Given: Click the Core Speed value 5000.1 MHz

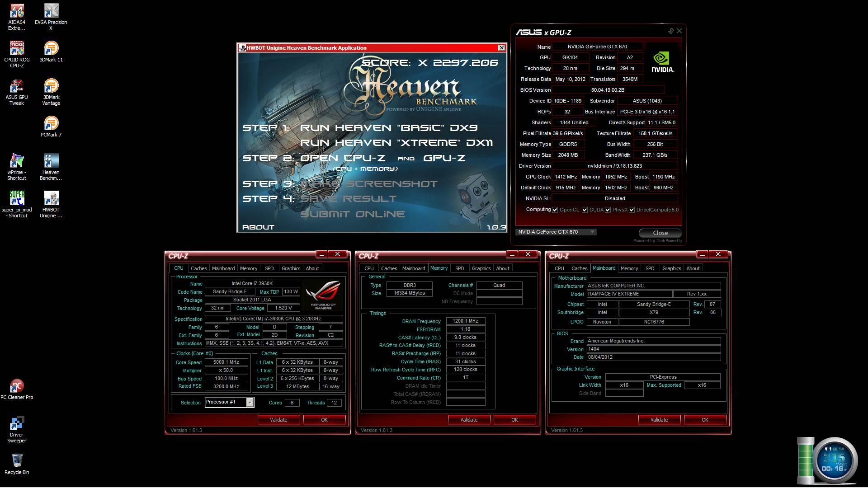Looking at the screenshot, I should coord(226,362).
